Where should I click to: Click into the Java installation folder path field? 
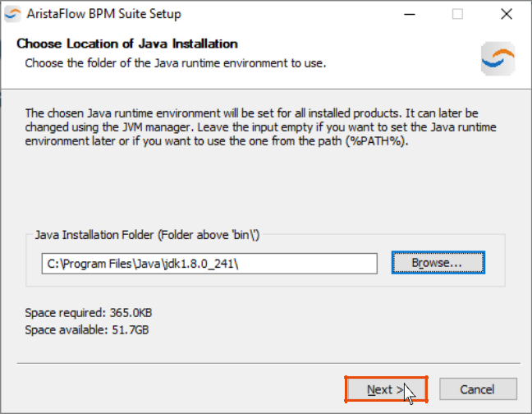[x=209, y=264]
